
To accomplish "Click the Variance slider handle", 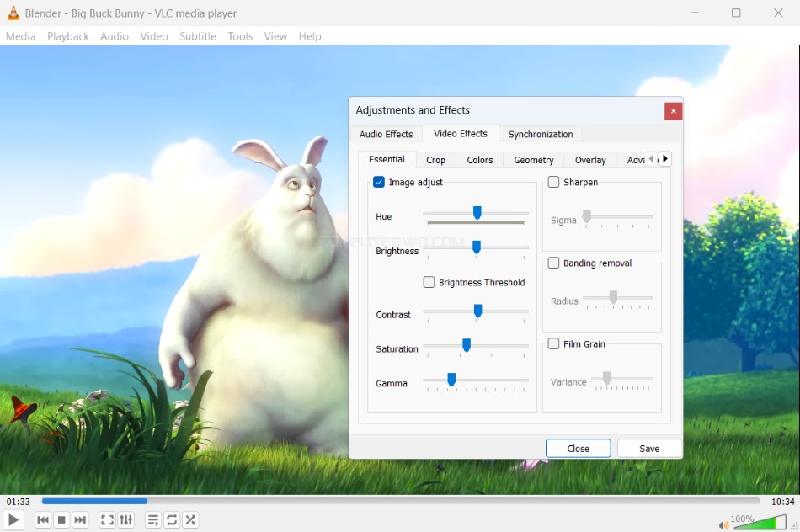I will (x=606, y=378).
